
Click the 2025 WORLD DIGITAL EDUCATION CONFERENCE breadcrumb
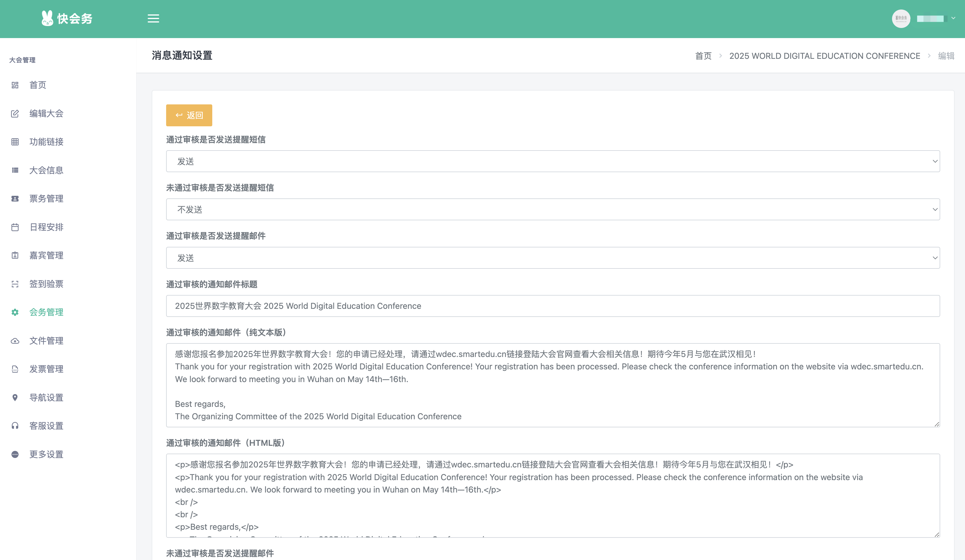825,56
